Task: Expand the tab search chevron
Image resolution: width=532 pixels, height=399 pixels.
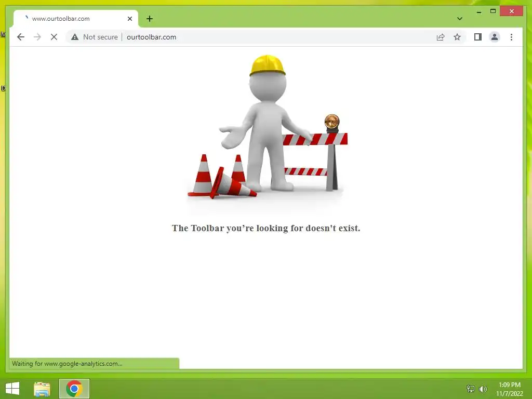Action: (459, 19)
